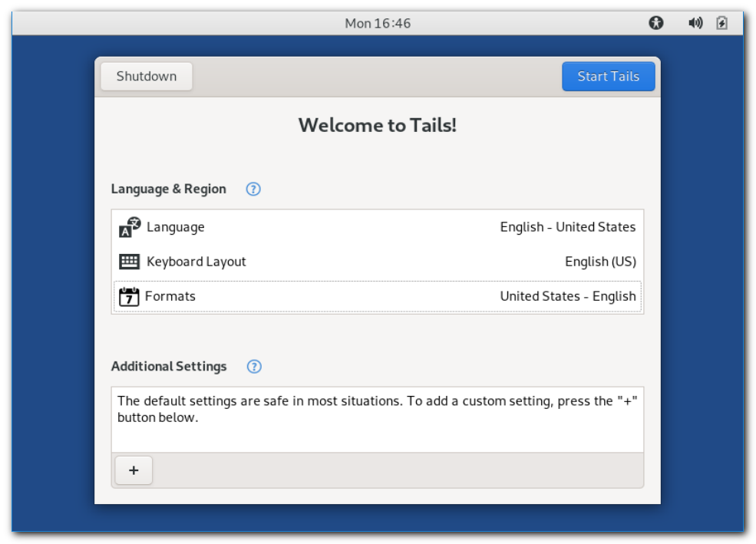
Task: Click the Welcome to Tails heading
Action: 377,125
